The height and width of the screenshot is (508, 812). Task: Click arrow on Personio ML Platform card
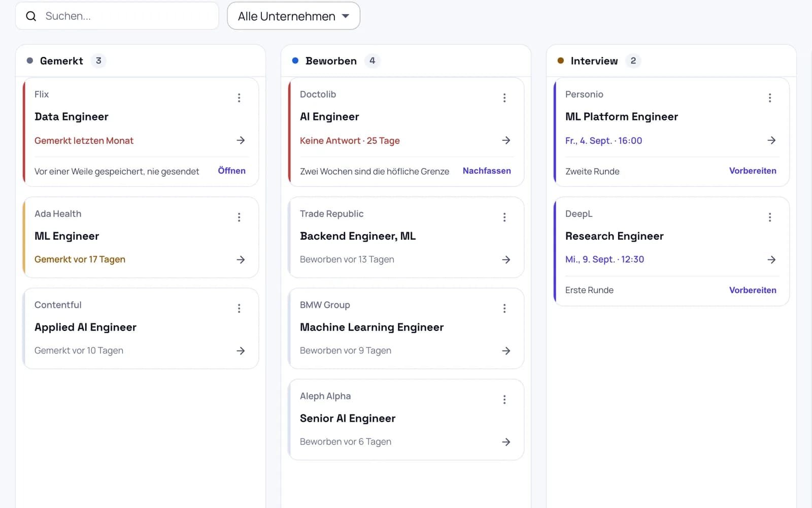pos(771,140)
